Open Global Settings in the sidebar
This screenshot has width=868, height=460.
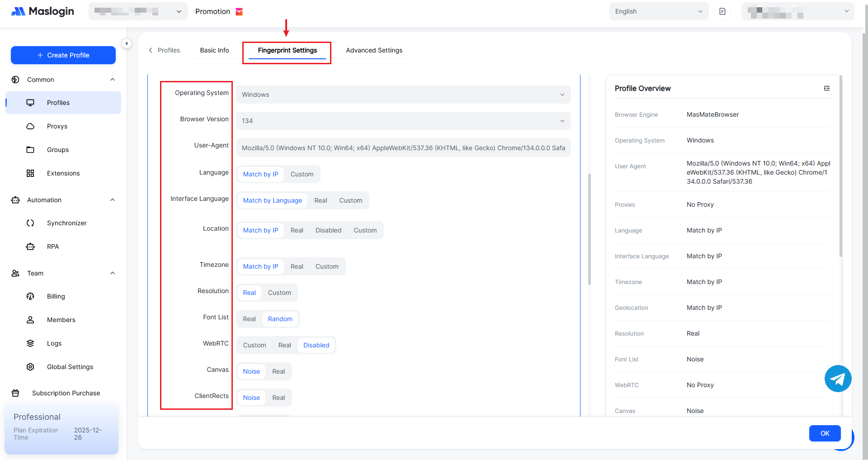click(70, 367)
